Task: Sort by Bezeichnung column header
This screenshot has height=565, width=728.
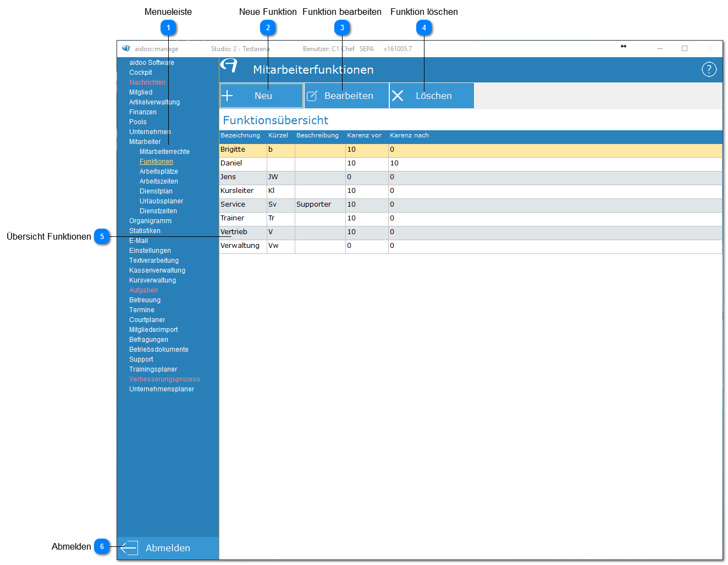Action: [x=240, y=135]
